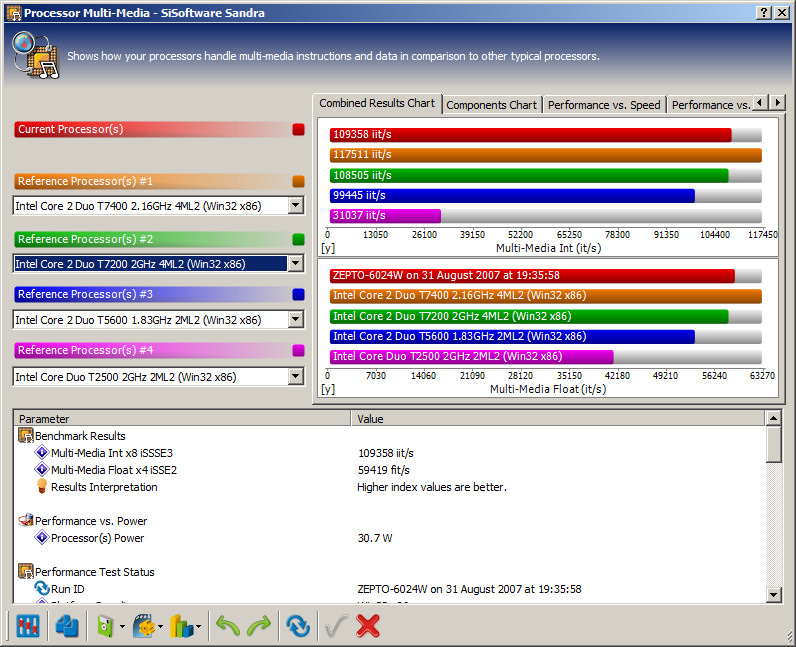796x647 pixels.
Task: Click the results list scrollbar thumb
Action: point(773,444)
